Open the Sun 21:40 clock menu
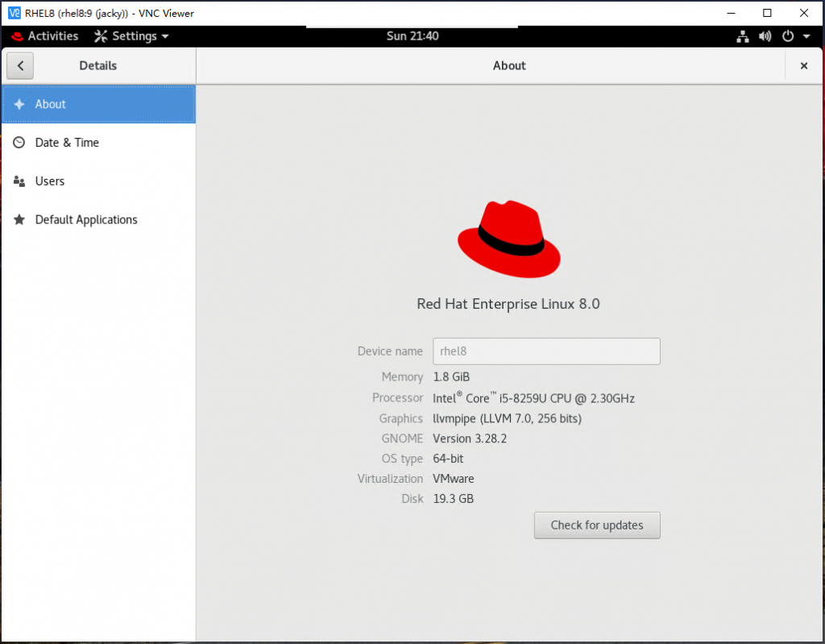 click(x=412, y=36)
